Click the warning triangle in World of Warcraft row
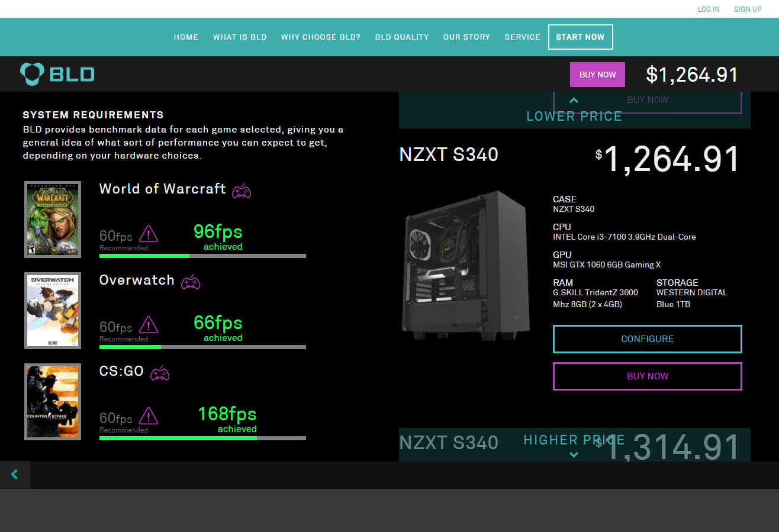This screenshot has width=779, height=532. click(148, 233)
